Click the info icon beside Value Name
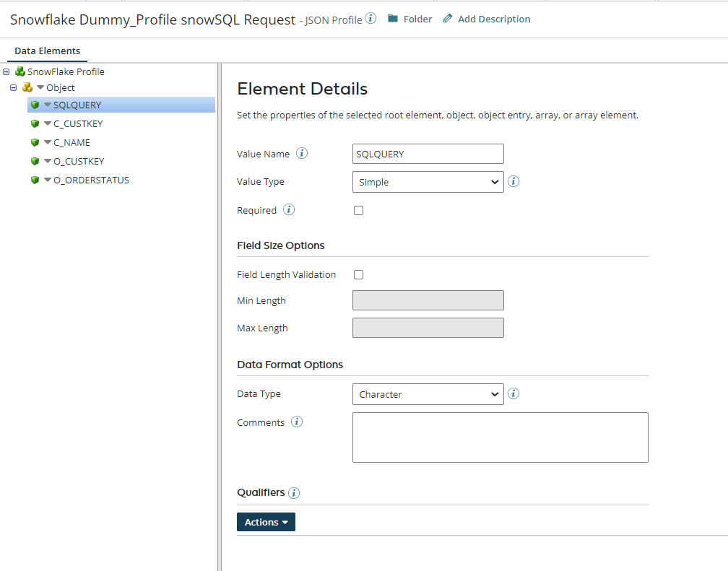The height and width of the screenshot is (571, 728). tap(302, 153)
